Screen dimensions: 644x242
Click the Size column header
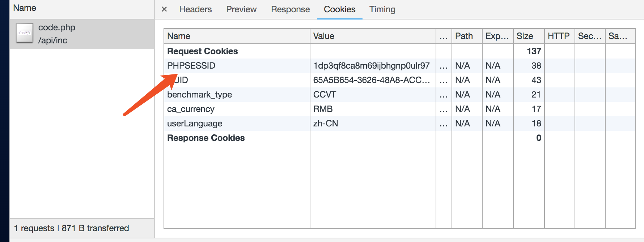(x=525, y=36)
